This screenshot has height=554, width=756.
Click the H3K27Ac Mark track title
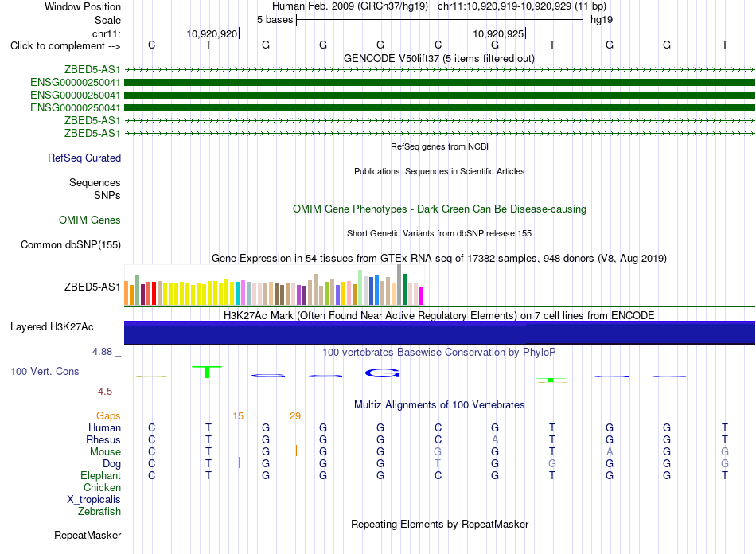439,315
